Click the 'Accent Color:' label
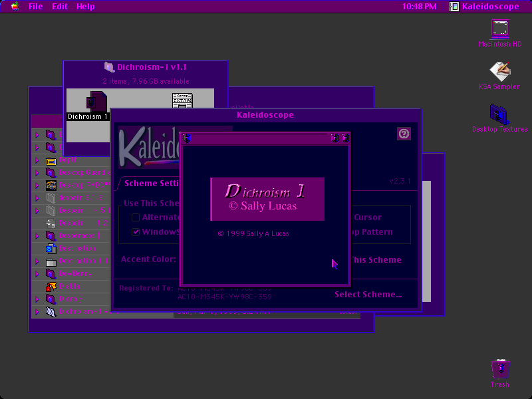Viewport: 532px width, 399px height. [148, 259]
